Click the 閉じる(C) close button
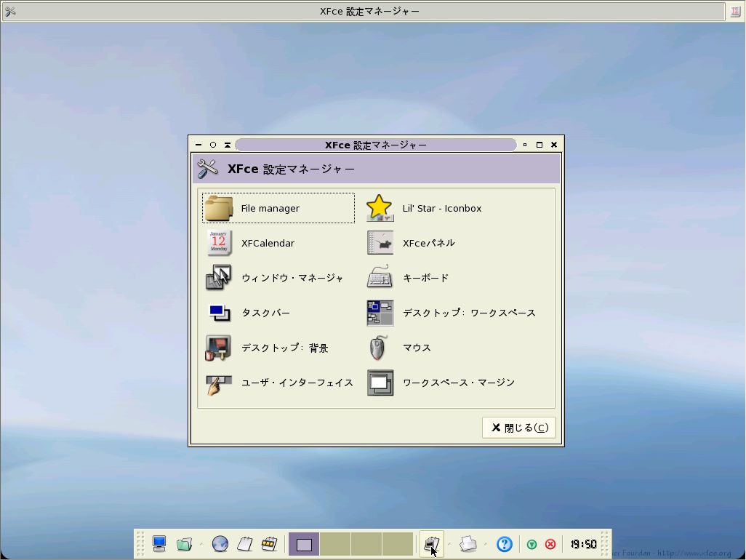Screen dimensions: 746x560 click(x=519, y=428)
